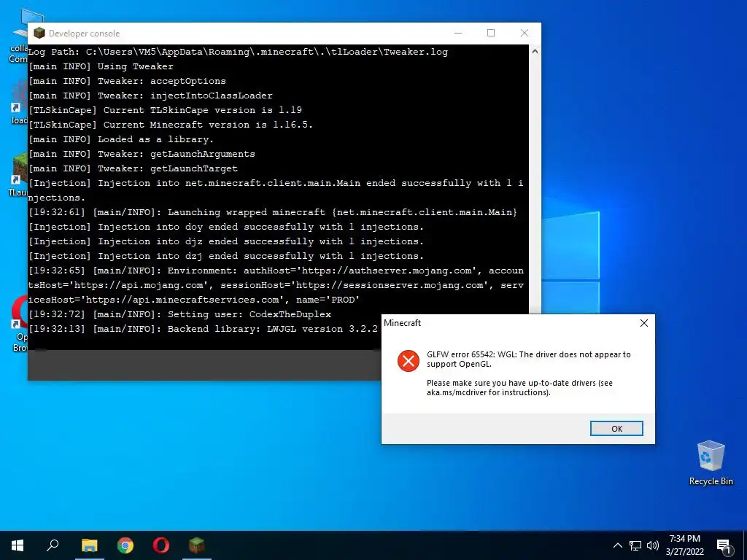Click the 'Tweaker: getLaunchTarget' log line
Screen dimensions: 747x560
(133, 168)
